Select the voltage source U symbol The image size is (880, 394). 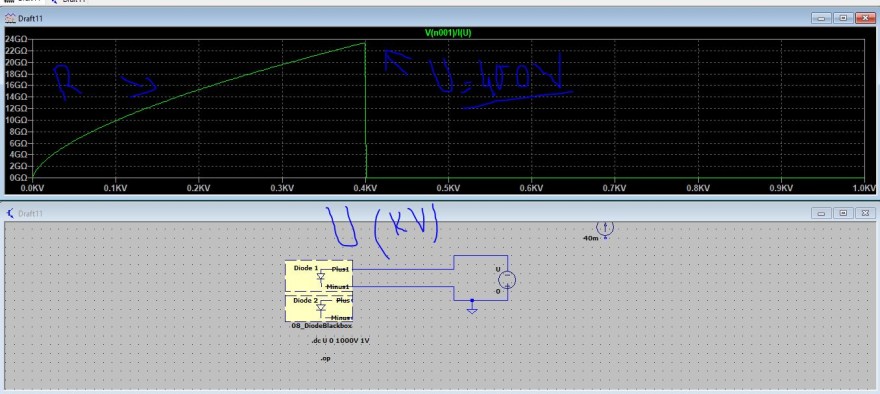tap(506, 280)
